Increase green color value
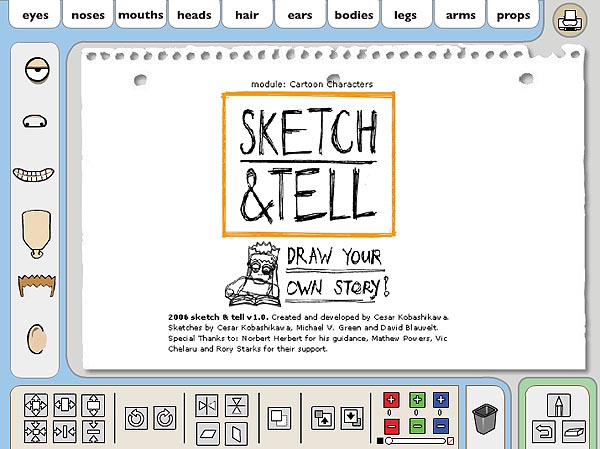Screen dimensions: 600x449 tap(417, 400)
